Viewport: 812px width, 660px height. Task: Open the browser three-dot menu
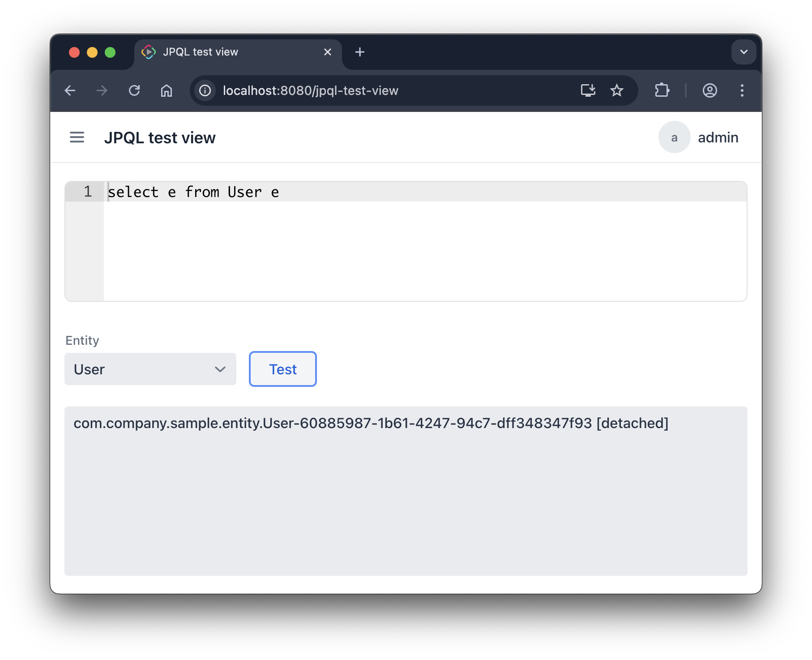coord(742,91)
